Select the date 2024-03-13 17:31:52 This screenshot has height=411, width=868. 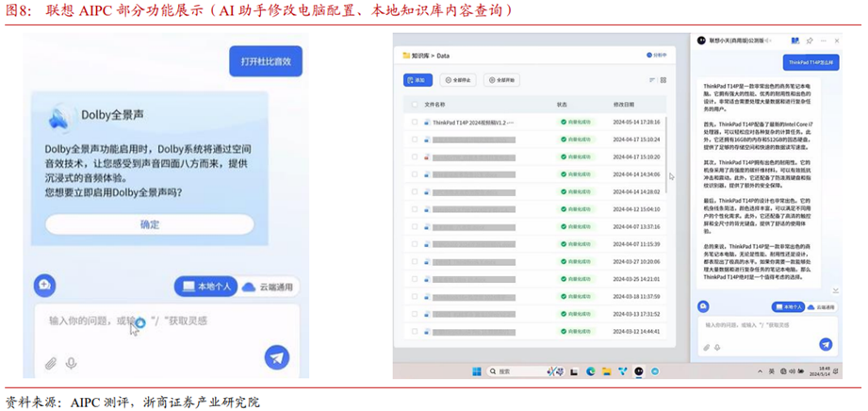click(x=636, y=314)
